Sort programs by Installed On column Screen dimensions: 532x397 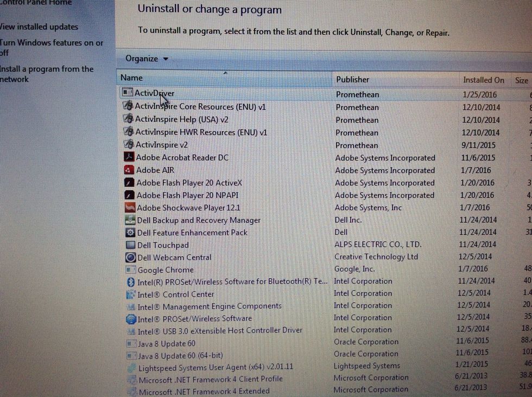(x=483, y=80)
